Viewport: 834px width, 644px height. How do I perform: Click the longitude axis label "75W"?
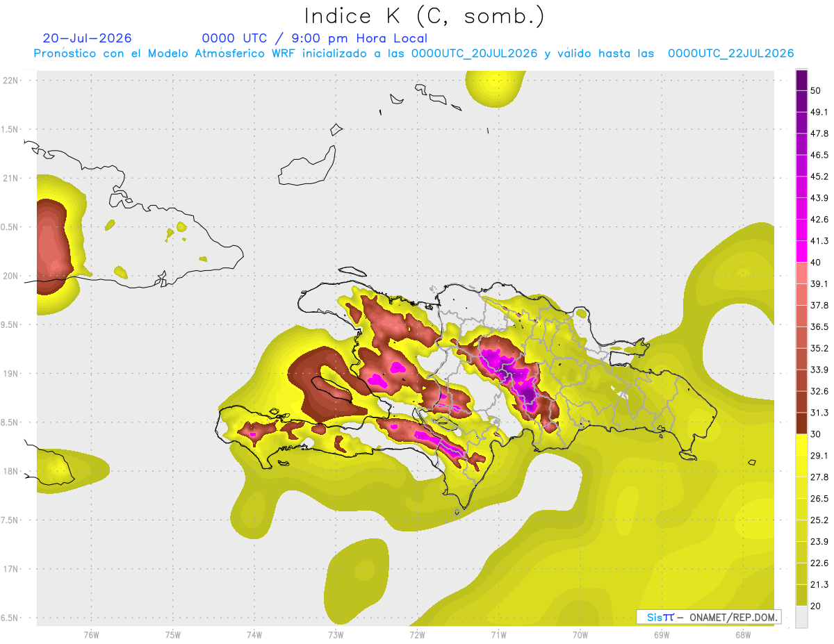[x=173, y=636]
